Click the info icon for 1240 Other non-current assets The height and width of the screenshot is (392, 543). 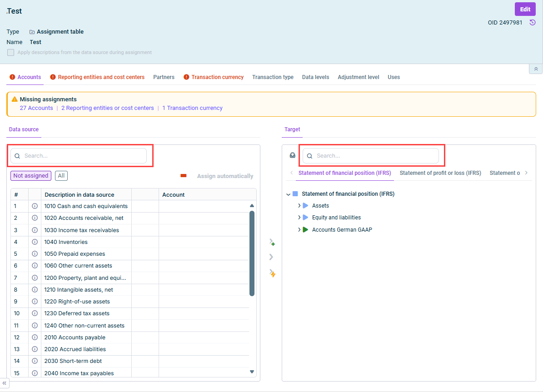click(35, 326)
